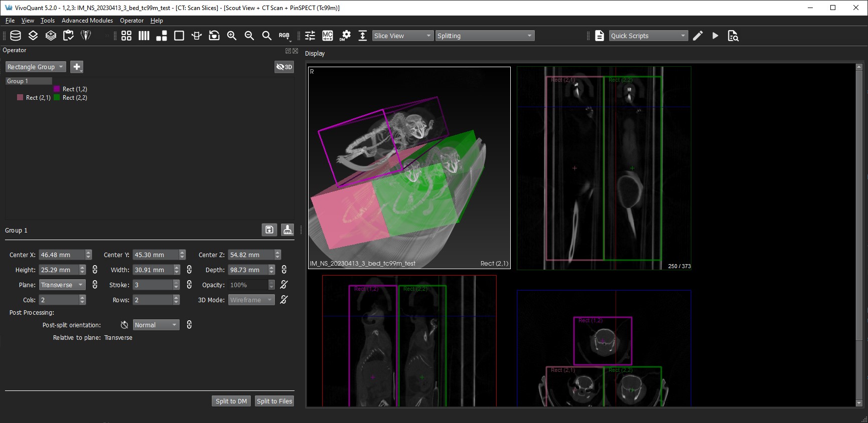
Task: Click the broom clean-up icon in Group 1
Action: 287,230
